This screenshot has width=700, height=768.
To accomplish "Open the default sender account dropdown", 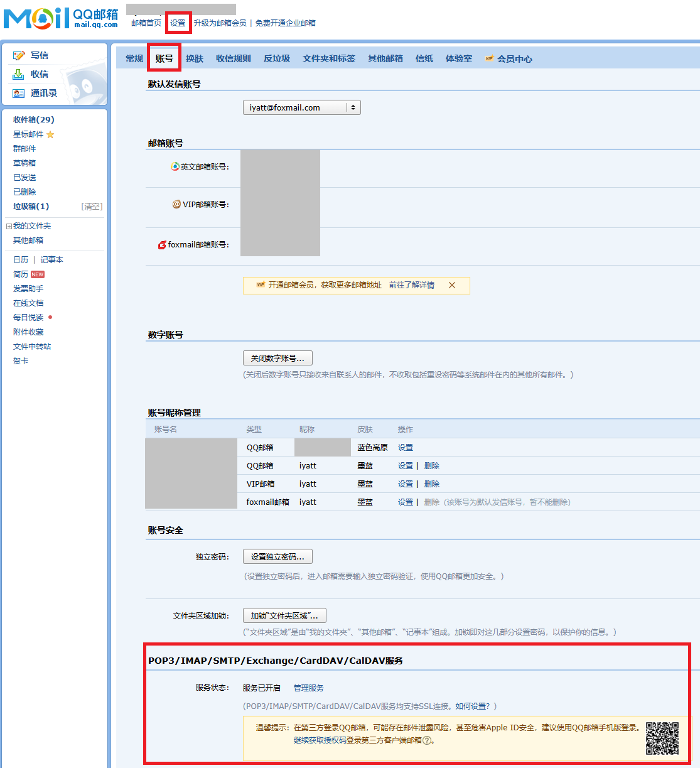I will 301,107.
